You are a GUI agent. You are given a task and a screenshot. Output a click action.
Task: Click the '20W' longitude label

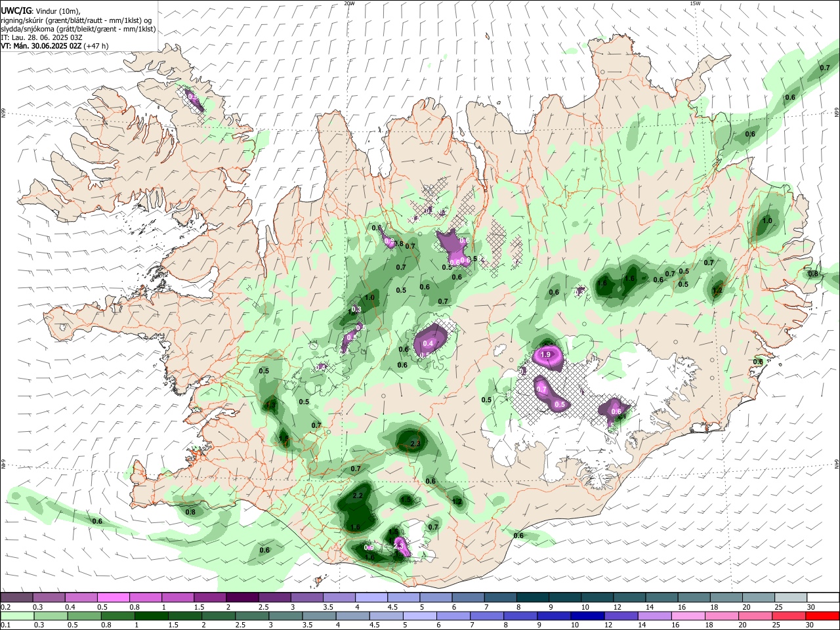pos(349,3)
